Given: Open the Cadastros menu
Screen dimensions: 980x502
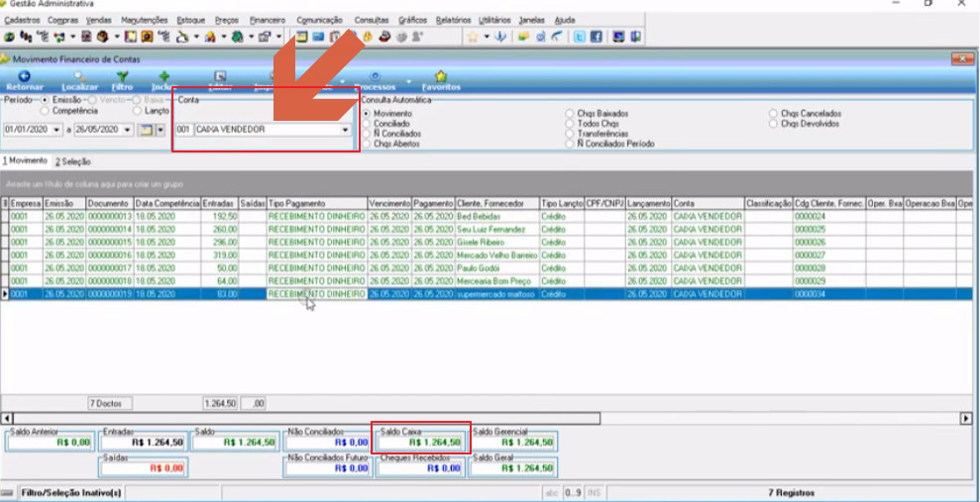Looking at the screenshot, I should 22,20.
